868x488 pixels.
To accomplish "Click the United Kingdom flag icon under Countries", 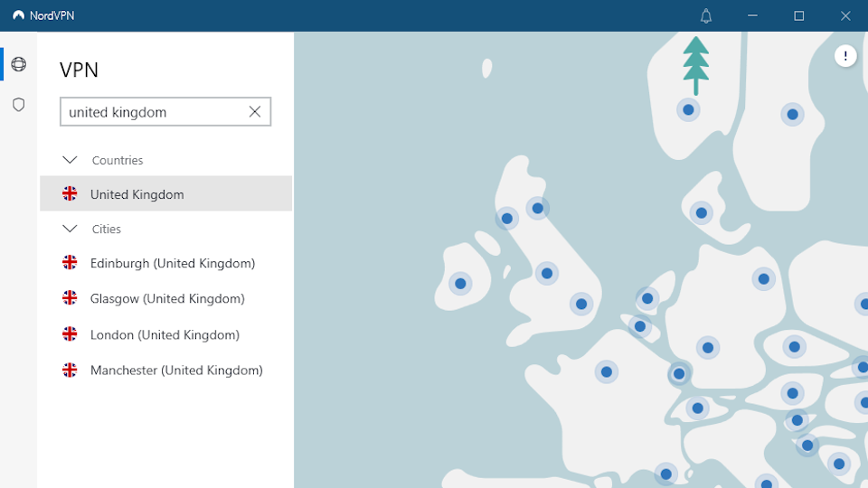I will pos(70,193).
